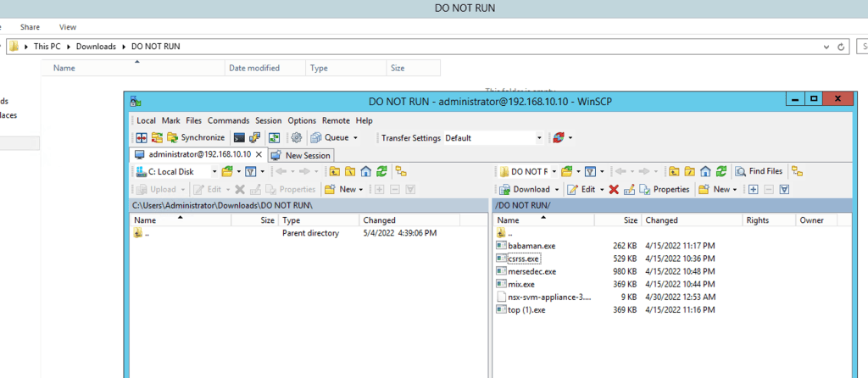The image size is (868, 378).
Task: Expand the Queue dropdown arrow
Action: [355, 137]
